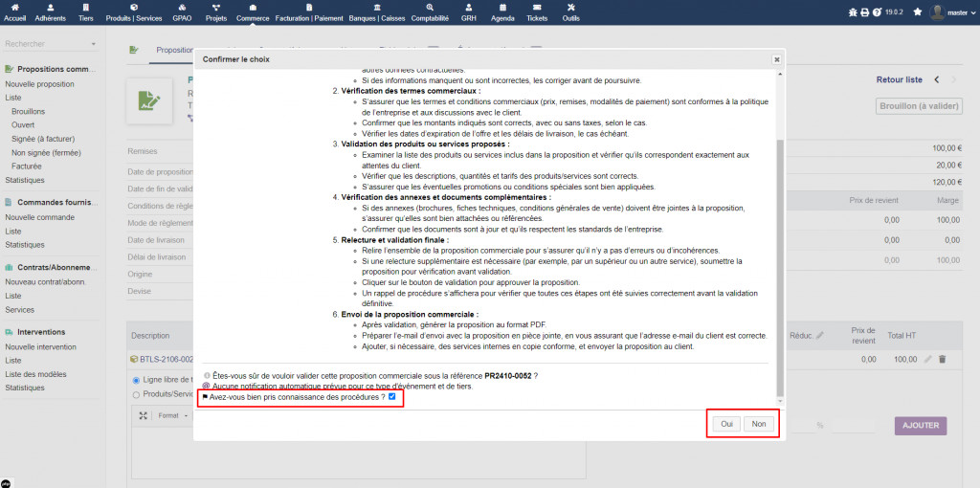Click the bug report icon
The image size is (980, 488).
(x=853, y=11)
